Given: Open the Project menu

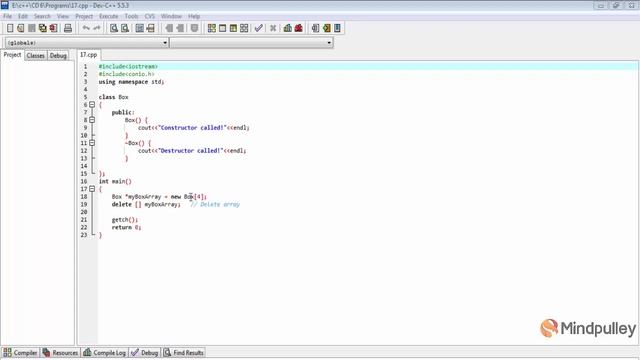Looking at the screenshot, I should [x=84, y=16].
